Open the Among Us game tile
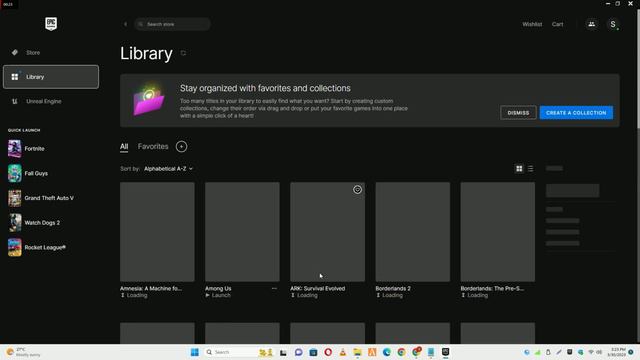Screen dimensions: 640x360 (242, 232)
